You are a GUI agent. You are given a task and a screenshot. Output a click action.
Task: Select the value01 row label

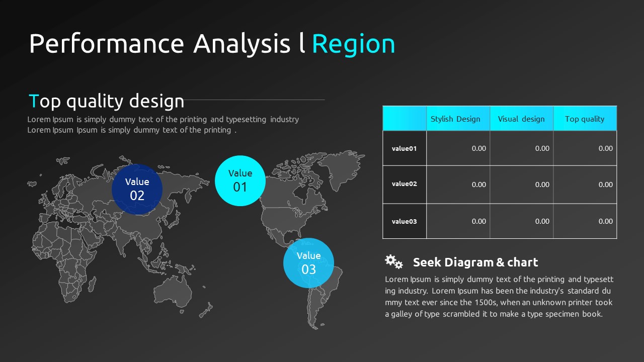(405, 148)
